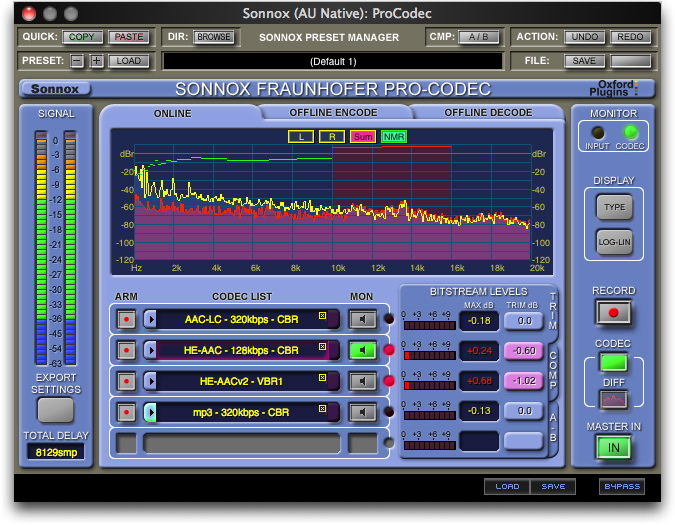Remove the AAC-LC codec with X icon

(x=322, y=315)
